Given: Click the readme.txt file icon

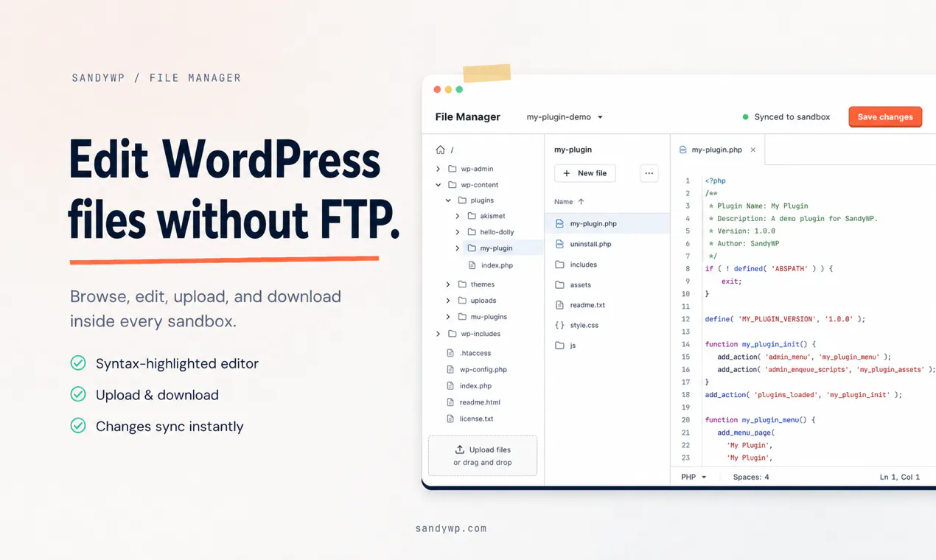Looking at the screenshot, I should click(x=559, y=305).
